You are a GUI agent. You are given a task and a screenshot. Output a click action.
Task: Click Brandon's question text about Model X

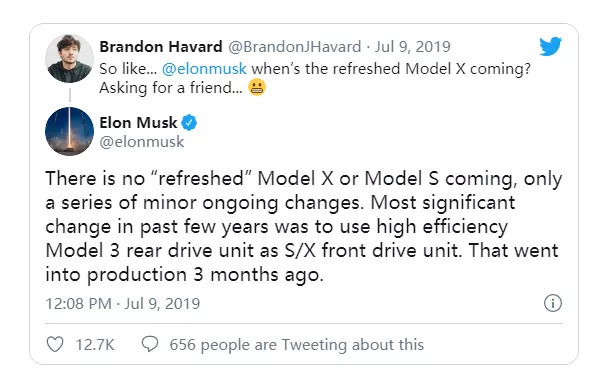click(x=315, y=78)
